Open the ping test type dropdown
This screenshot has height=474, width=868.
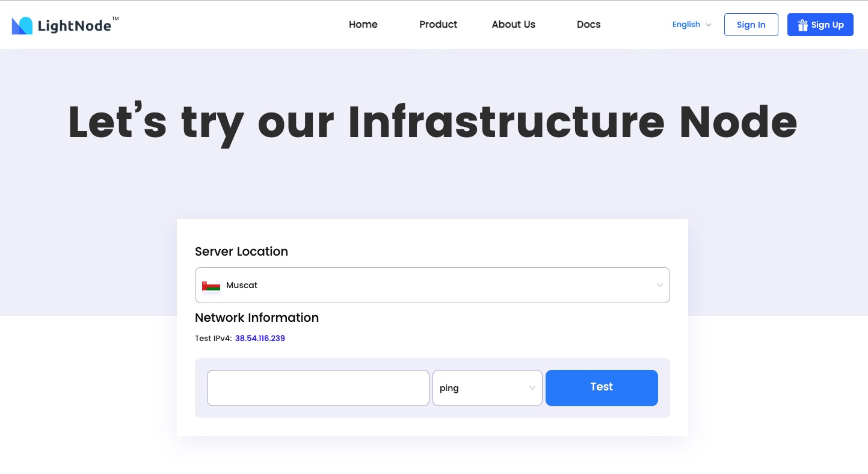[x=487, y=388]
